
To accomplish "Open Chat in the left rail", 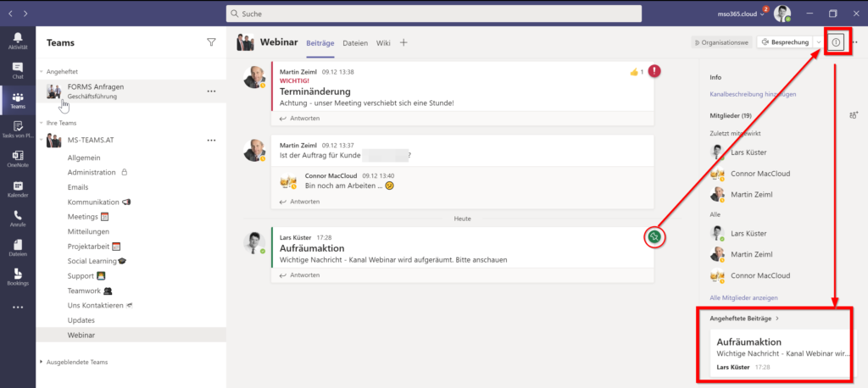I will point(18,70).
